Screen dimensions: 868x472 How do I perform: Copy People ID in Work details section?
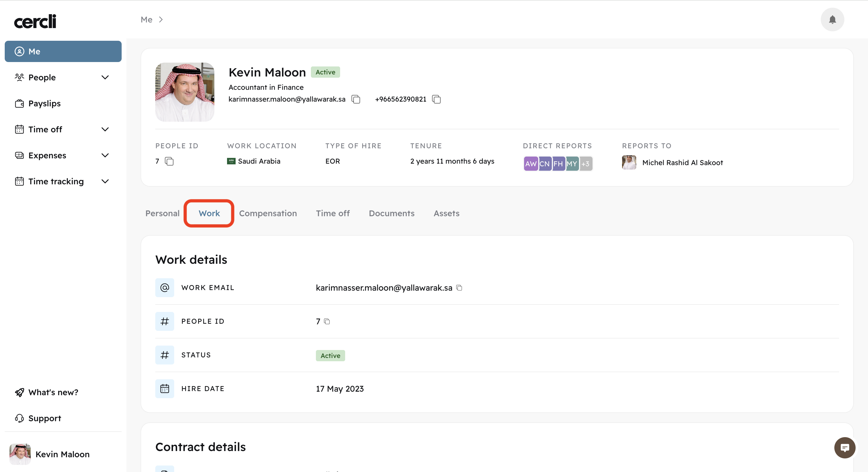tap(327, 321)
